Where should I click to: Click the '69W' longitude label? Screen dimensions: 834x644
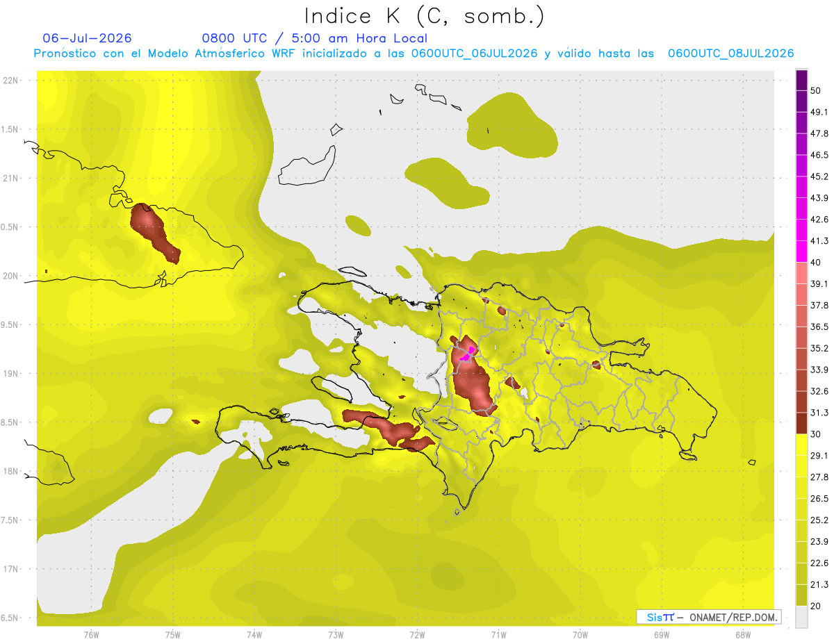(662, 634)
